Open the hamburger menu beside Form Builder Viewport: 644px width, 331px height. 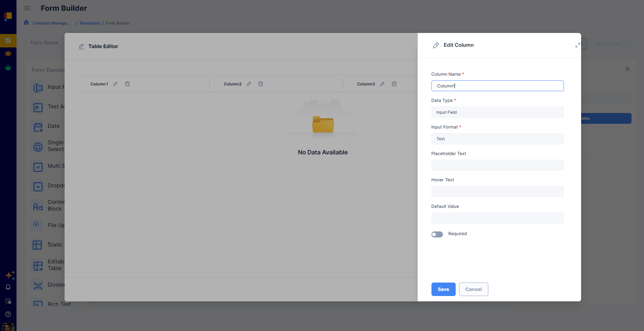pyautogui.click(x=27, y=8)
